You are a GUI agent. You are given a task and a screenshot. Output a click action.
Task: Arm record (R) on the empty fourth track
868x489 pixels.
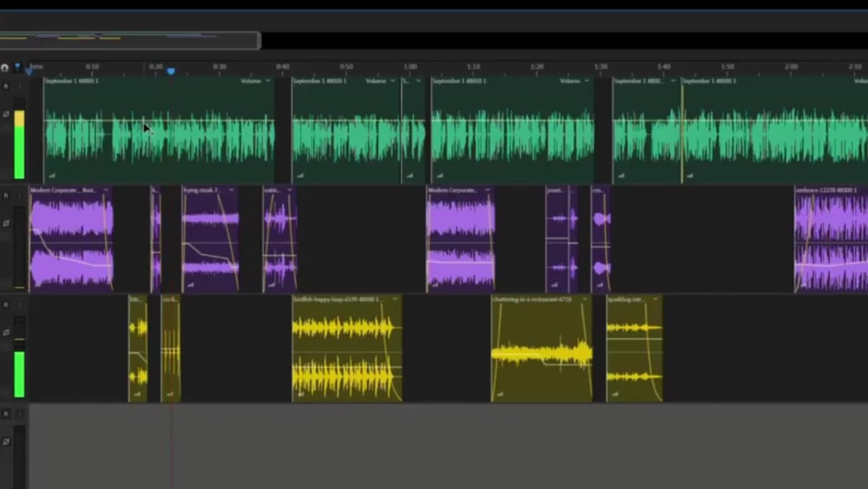6,413
